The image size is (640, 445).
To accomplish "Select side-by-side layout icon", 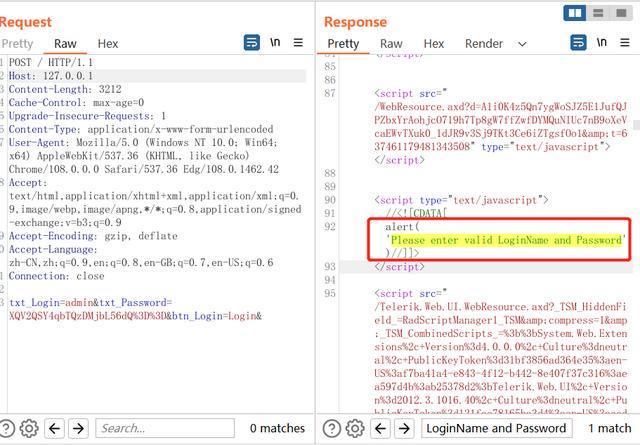I will [574, 13].
